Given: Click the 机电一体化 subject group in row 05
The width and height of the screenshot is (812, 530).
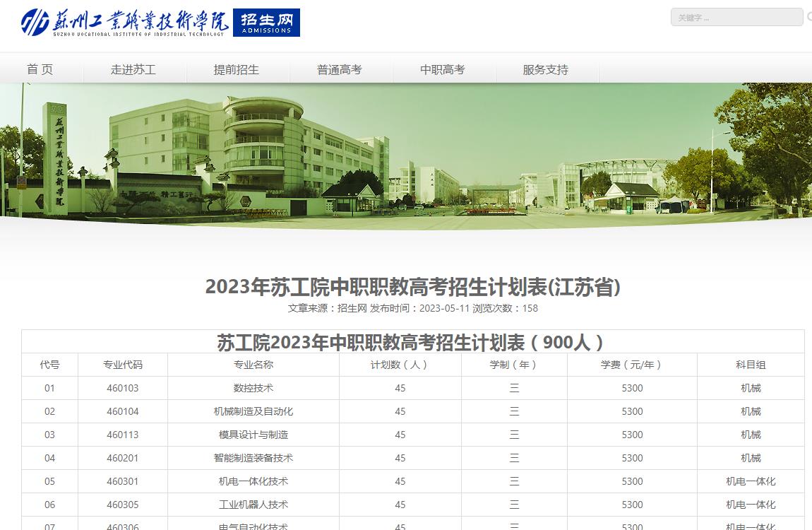Looking at the screenshot, I should [751, 481].
